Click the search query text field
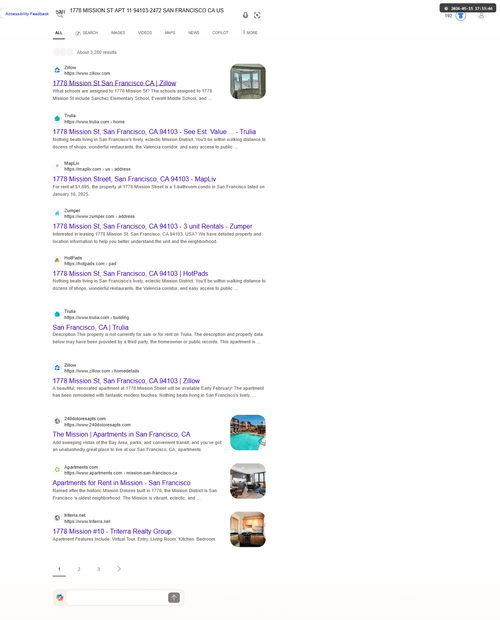Viewport: 500px width, 620px height. tap(147, 11)
